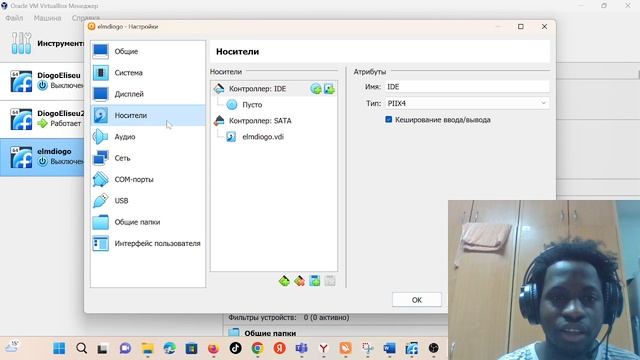Open Файл menu in VirtualBox Manager
640x360 pixels.
14,18
